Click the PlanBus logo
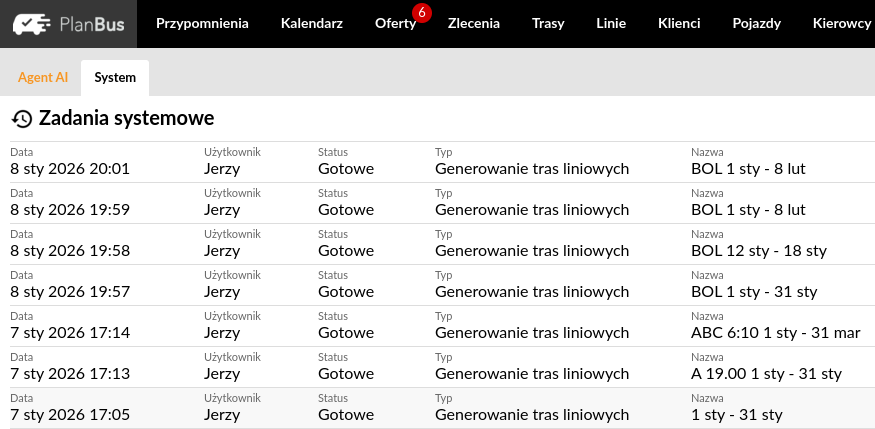875x429 pixels. (69, 24)
